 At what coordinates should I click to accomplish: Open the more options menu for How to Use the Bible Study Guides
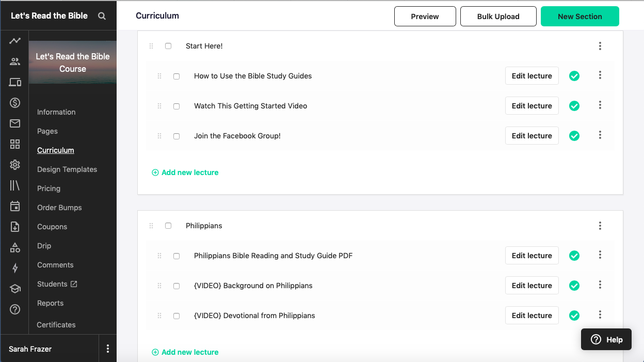[600, 75]
